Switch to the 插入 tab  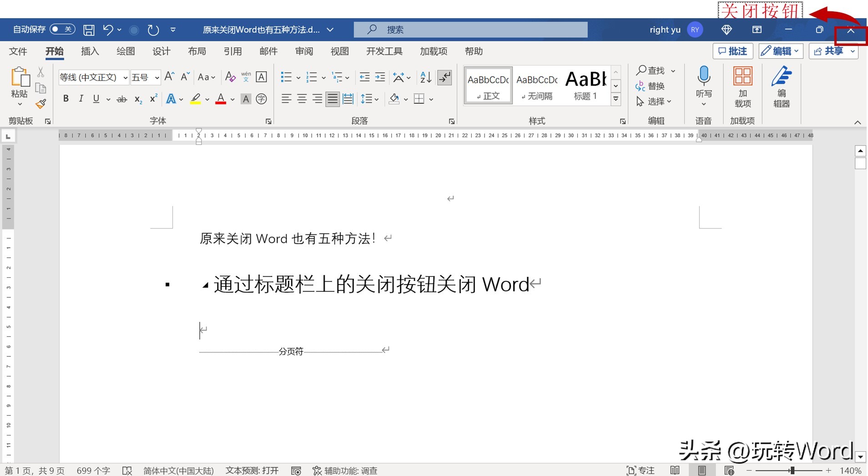click(90, 51)
